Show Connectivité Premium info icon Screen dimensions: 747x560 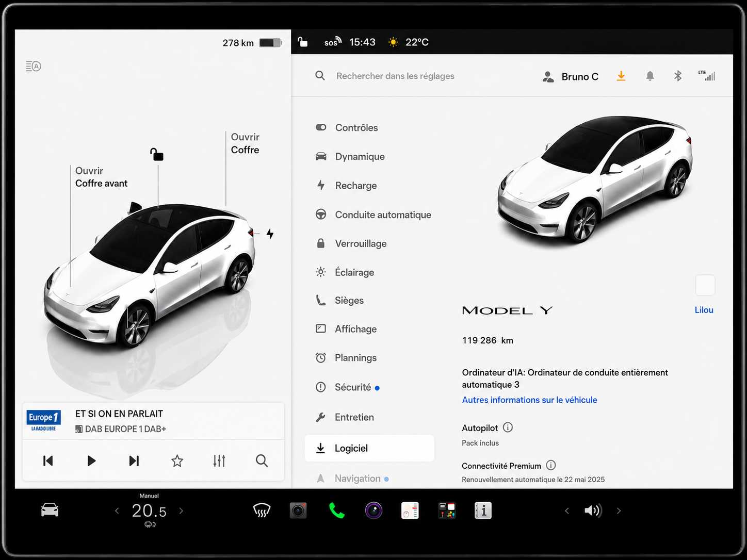[551, 465]
